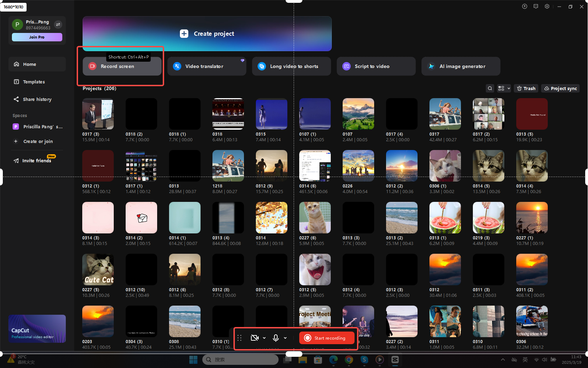Open watermelon project 0313 (1)
The image size is (588, 368).
(x=445, y=218)
